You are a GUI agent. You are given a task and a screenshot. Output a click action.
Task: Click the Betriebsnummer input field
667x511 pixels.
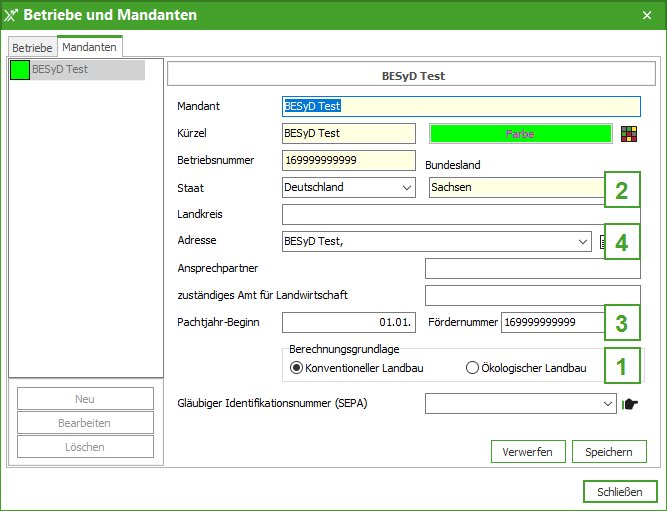[x=348, y=160]
